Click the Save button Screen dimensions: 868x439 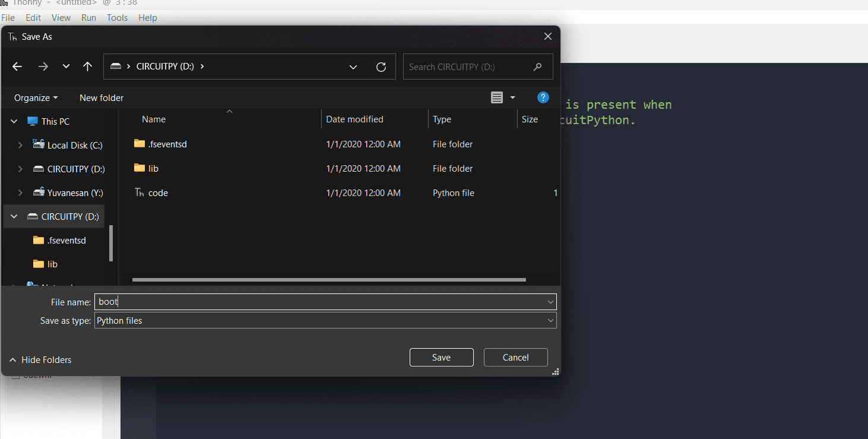click(x=441, y=357)
